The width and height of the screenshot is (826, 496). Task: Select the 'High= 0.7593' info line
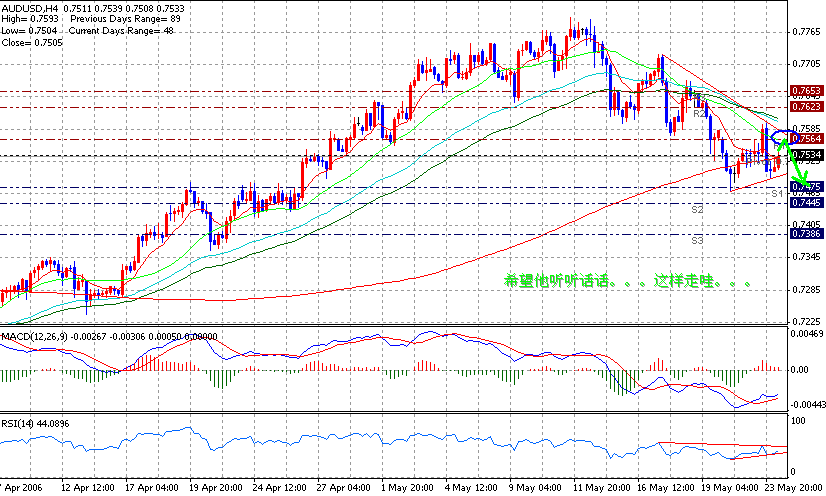pos(31,19)
